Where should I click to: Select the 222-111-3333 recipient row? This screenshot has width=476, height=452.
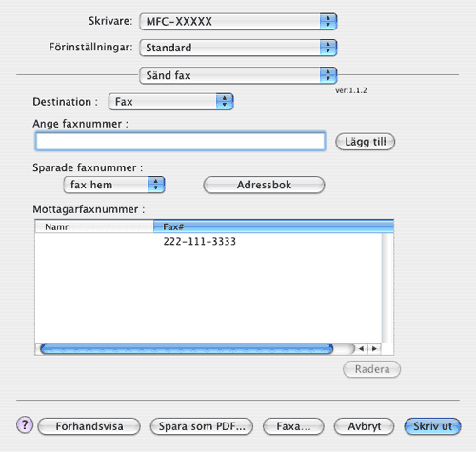(208, 242)
